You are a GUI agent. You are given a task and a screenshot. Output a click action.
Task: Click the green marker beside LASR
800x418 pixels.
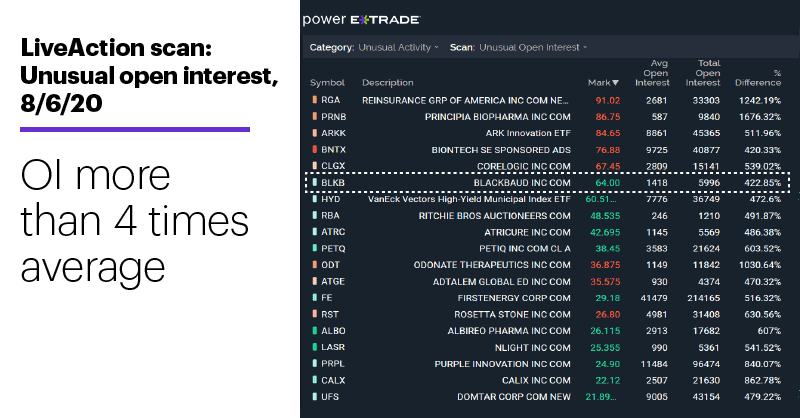[315, 347]
